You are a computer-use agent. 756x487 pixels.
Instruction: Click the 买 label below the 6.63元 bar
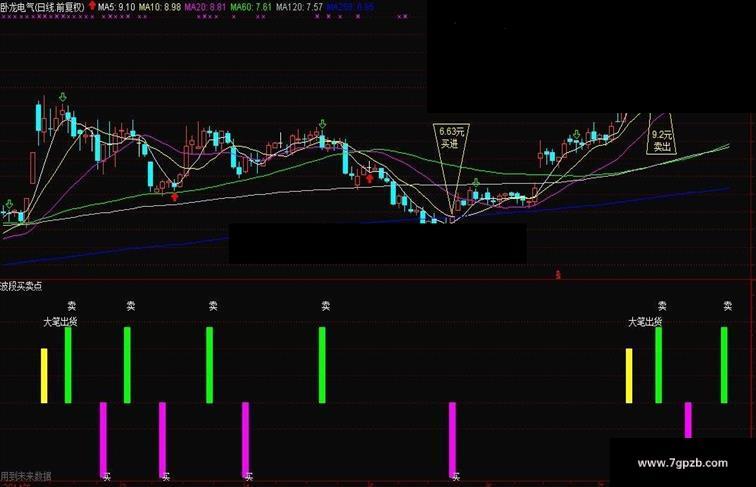point(456,477)
